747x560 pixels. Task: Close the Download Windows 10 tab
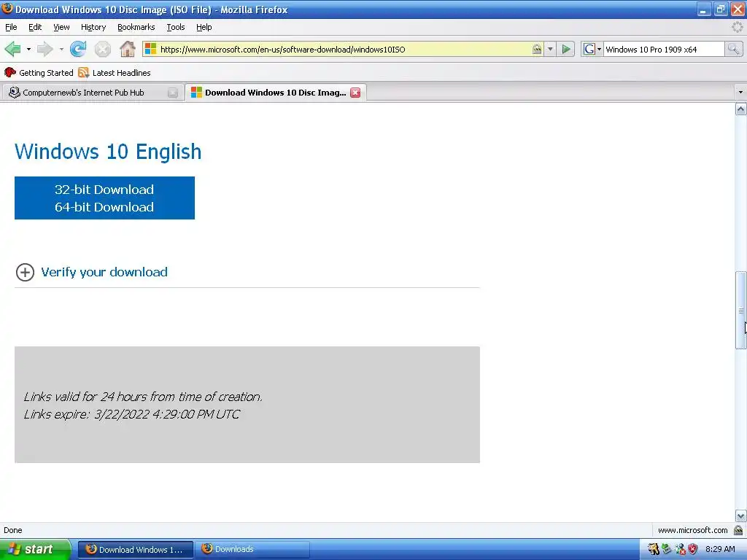[x=355, y=93]
